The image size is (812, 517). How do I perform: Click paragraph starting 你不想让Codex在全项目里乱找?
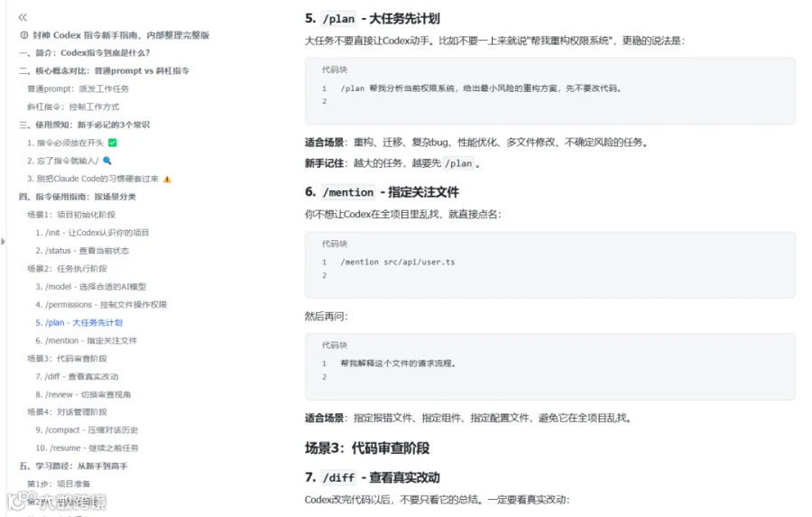[403, 215]
